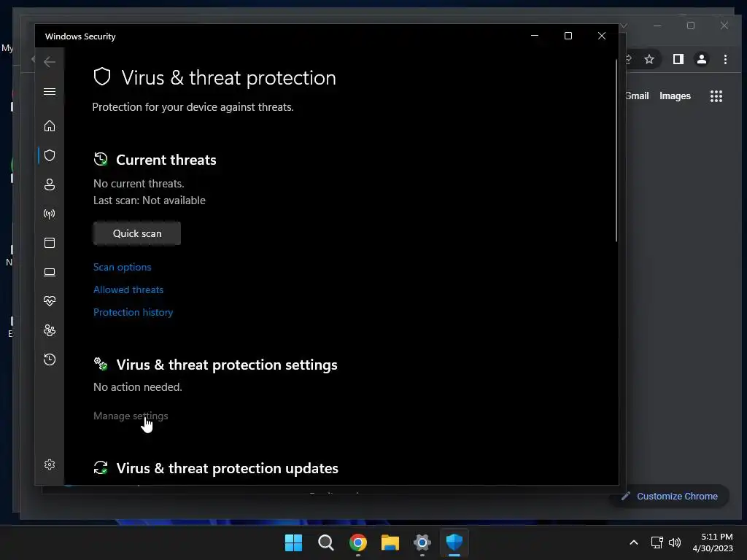The width and height of the screenshot is (747, 560).
Task: Open Windows Start menu
Action: 293,542
